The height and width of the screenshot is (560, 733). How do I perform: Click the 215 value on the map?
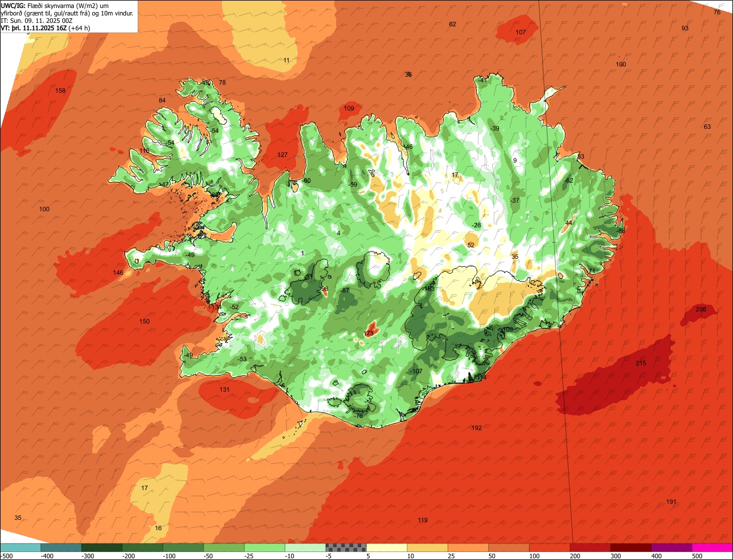point(641,363)
